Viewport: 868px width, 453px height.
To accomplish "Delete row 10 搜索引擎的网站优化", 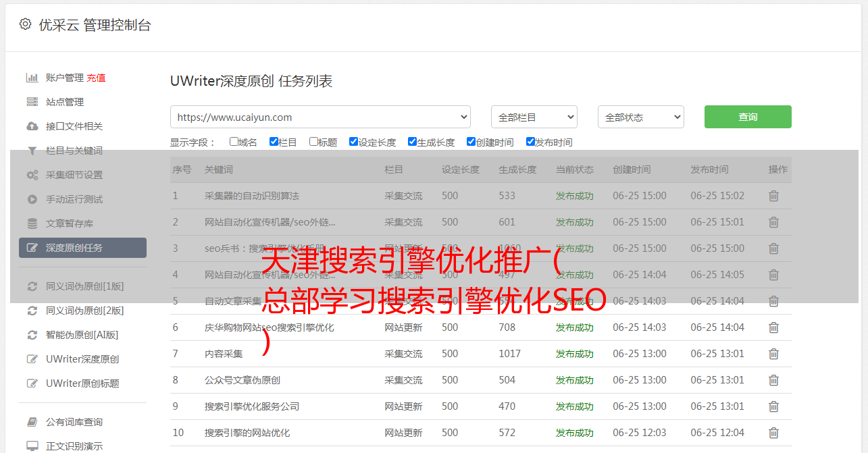I will pyautogui.click(x=773, y=433).
